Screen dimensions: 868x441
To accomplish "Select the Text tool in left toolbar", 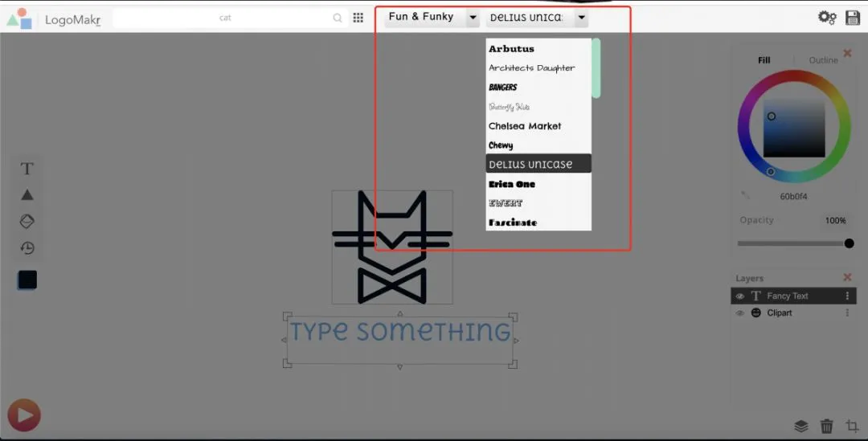I will (27, 169).
